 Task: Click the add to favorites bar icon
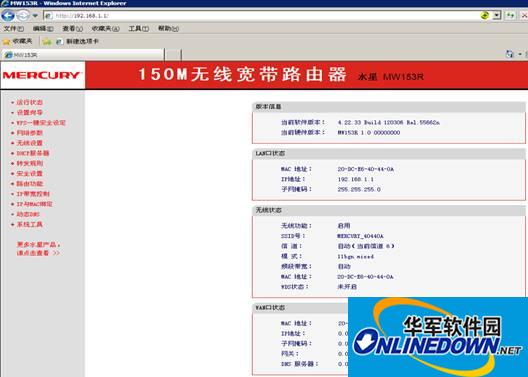click(47, 42)
